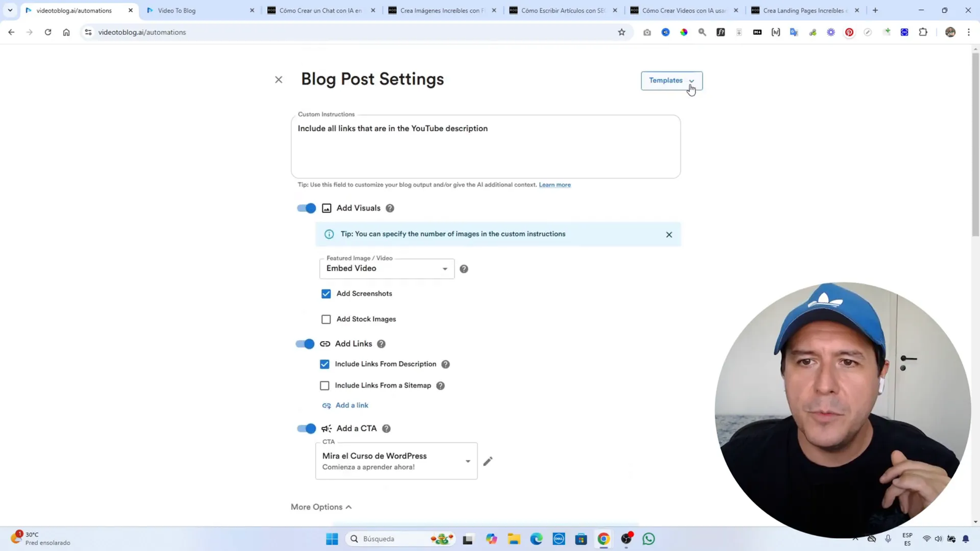Turn off the Add Links toggle

[x=305, y=343]
